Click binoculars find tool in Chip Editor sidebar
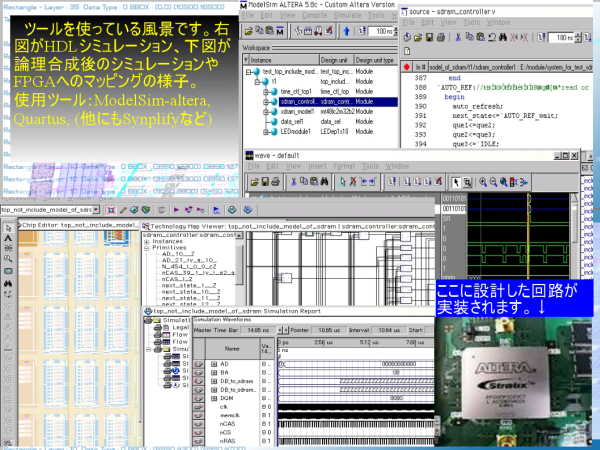Viewport: 600px width, 450px height. 8,284
